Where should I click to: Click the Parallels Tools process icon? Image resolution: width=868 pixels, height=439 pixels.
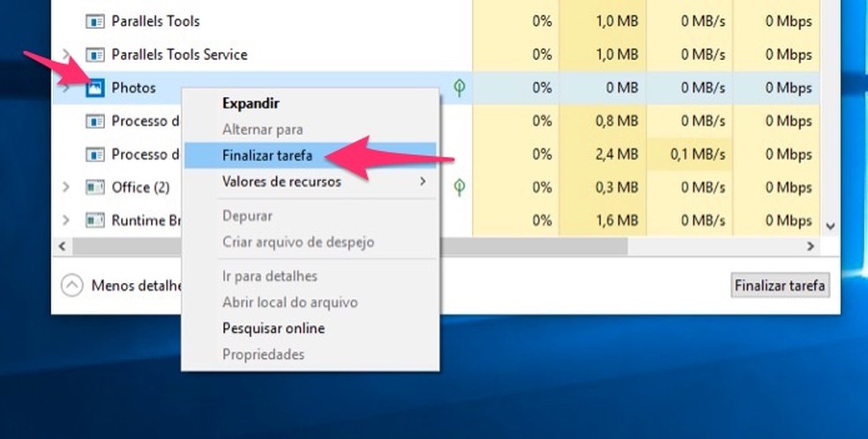95,21
